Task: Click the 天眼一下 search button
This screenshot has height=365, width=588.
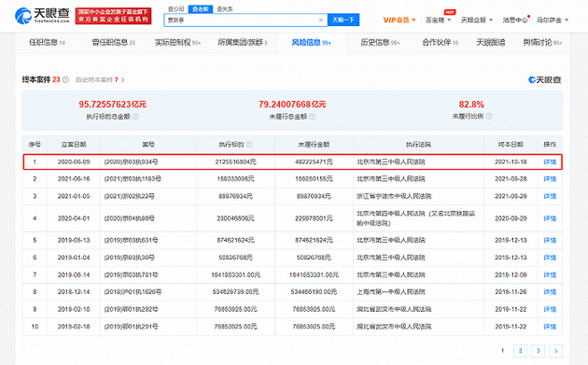Action: click(x=343, y=20)
